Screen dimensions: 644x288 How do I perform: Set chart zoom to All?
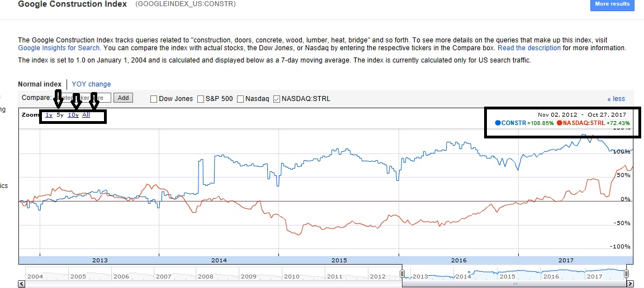click(86, 115)
